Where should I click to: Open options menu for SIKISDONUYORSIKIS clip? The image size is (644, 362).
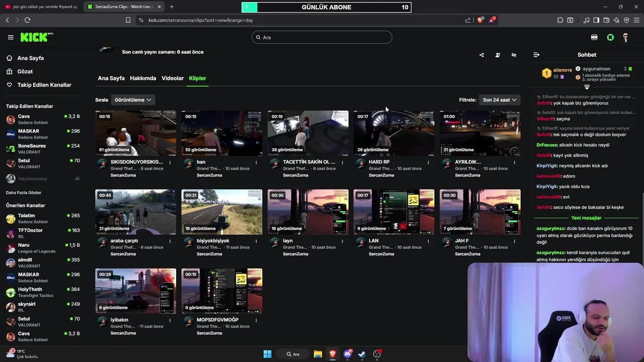click(x=170, y=162)
